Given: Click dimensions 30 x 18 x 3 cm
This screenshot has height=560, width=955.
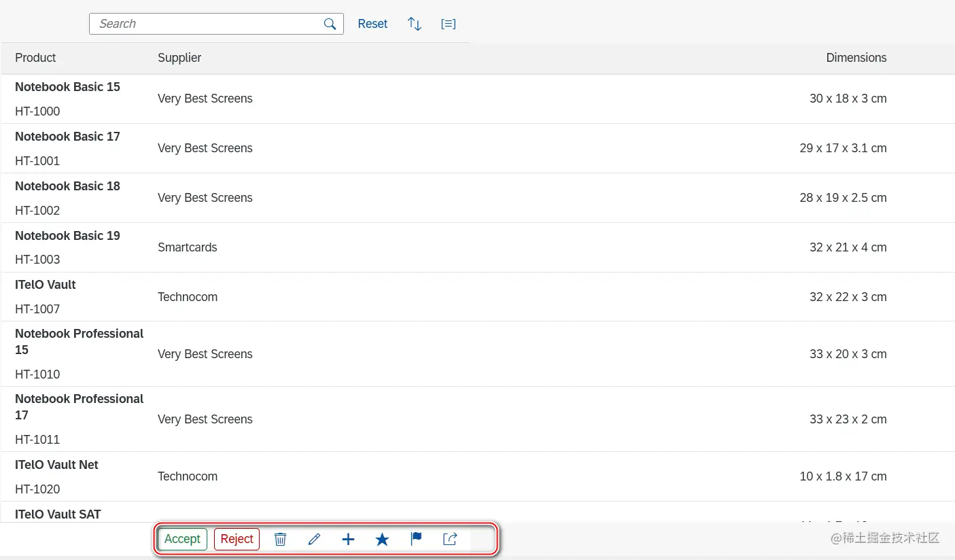Looking at the screenshot, I should 848,99.
